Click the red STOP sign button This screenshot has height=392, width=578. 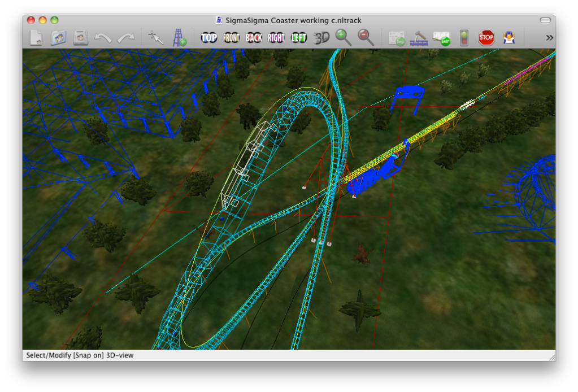point(486,38)
